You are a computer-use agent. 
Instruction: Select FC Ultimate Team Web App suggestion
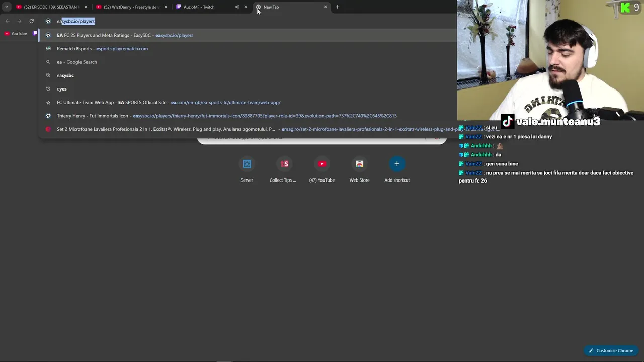247,102
